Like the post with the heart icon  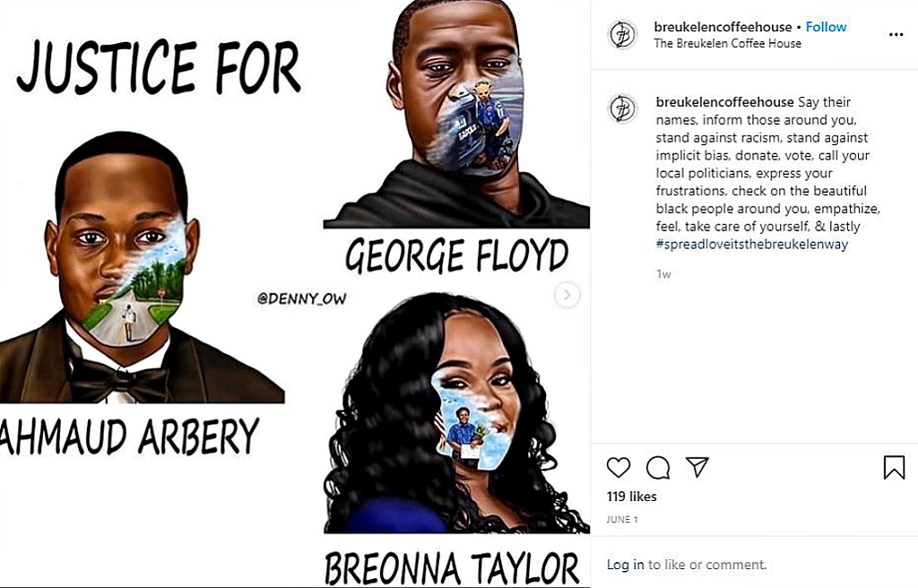click(619, 467)
